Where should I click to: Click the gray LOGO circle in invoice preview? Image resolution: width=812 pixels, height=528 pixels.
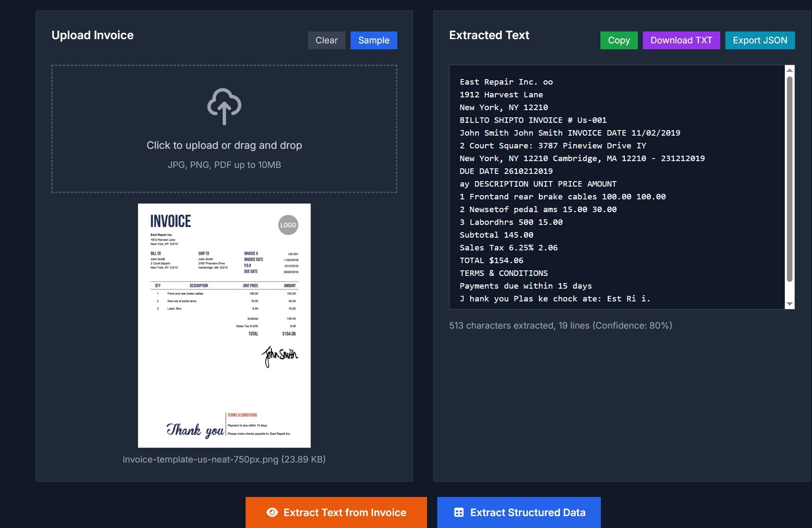click(288, 225)
